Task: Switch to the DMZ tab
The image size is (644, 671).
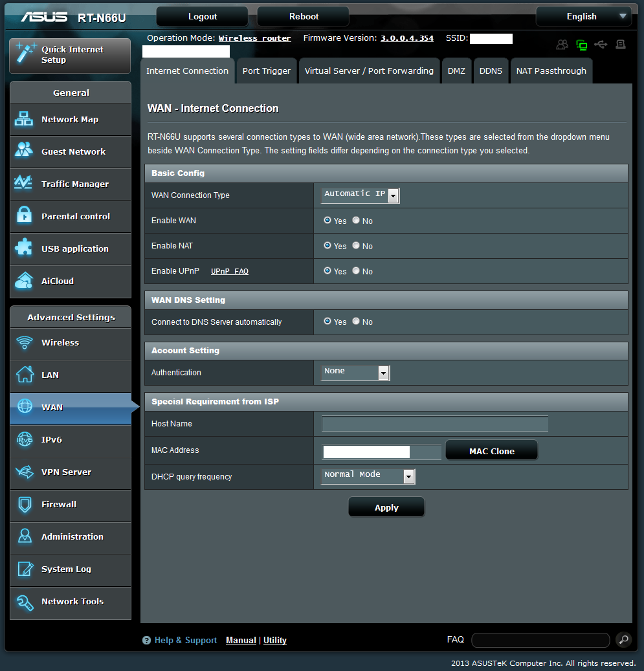Action: [x=456, y=71]
